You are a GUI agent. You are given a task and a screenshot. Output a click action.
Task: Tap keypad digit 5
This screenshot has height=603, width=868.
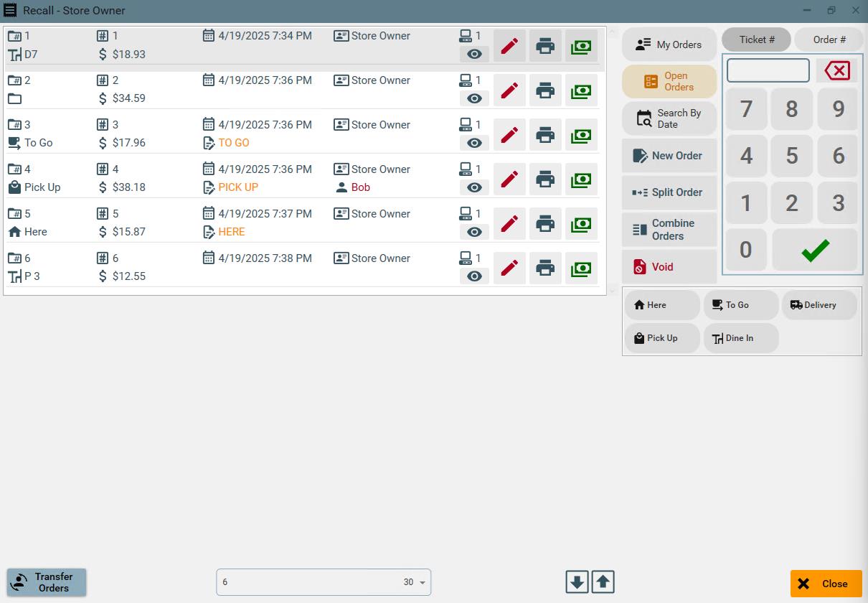pos(791,156)
